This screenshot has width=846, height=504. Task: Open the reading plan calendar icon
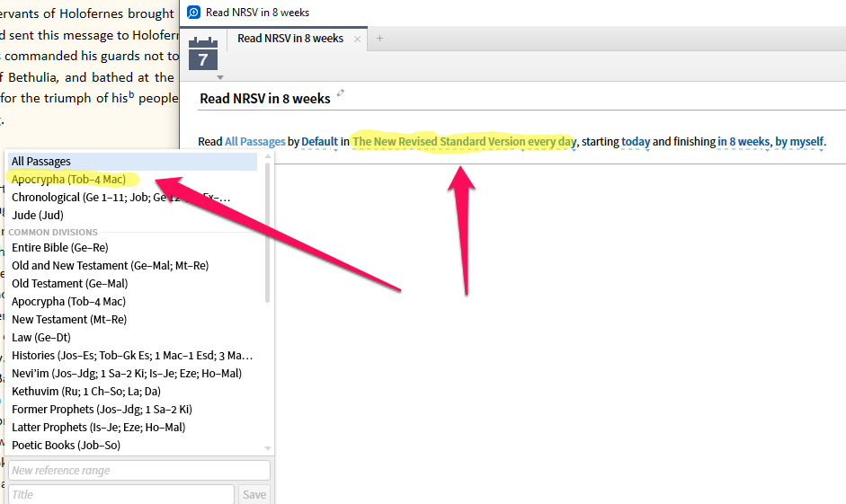pos(203,54)
